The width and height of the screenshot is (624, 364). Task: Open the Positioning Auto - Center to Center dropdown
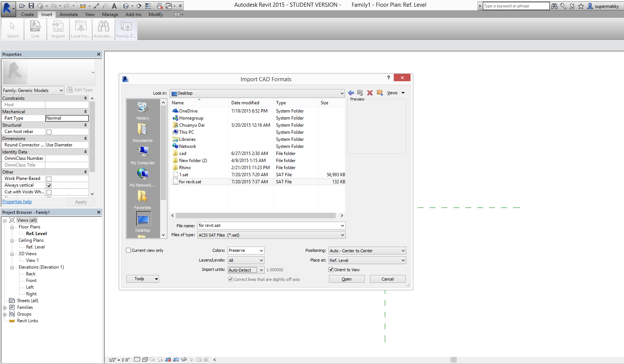[367, 251]
